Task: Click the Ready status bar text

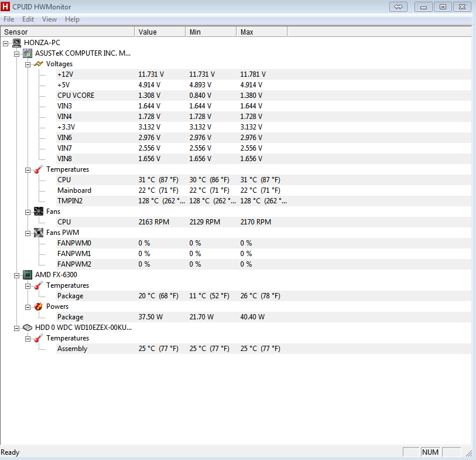Action: (10, 452)
